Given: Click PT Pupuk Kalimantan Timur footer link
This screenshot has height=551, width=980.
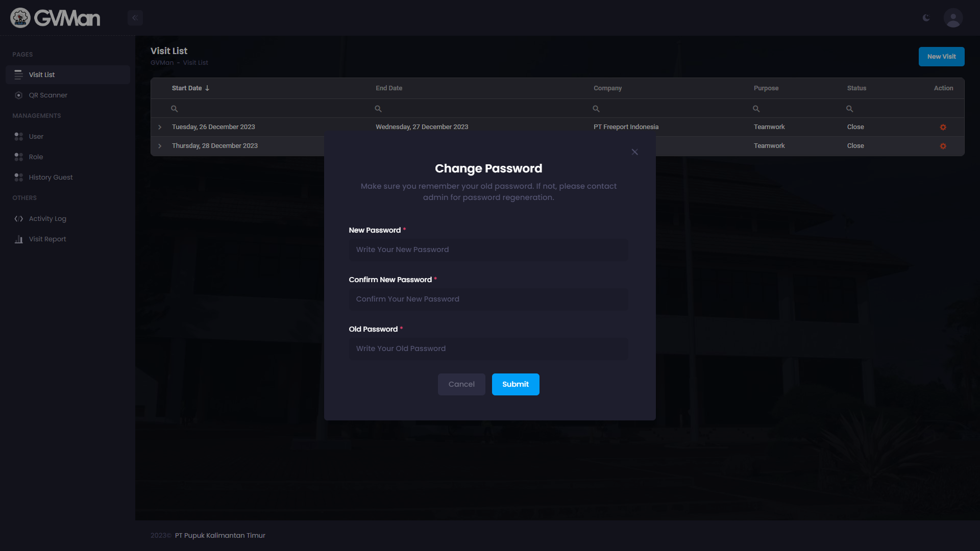Looking at the screenshot, I should pos(220,535).
